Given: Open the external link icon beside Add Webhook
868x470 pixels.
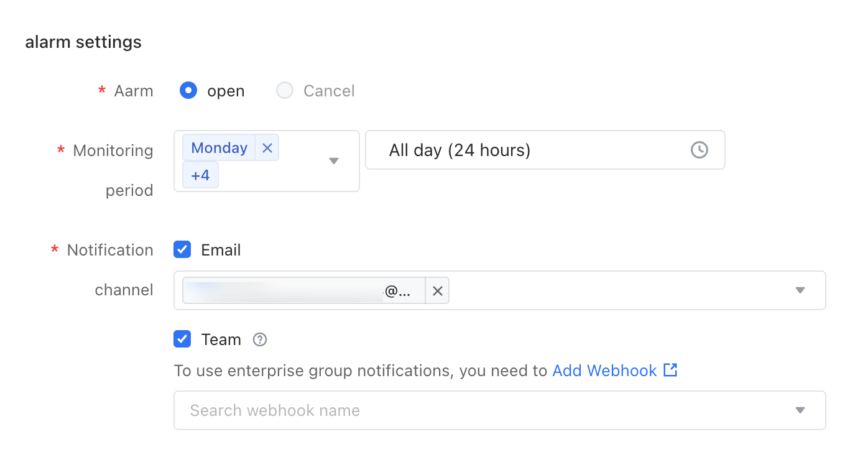Looking at the screenshot, I should [670, 370].
